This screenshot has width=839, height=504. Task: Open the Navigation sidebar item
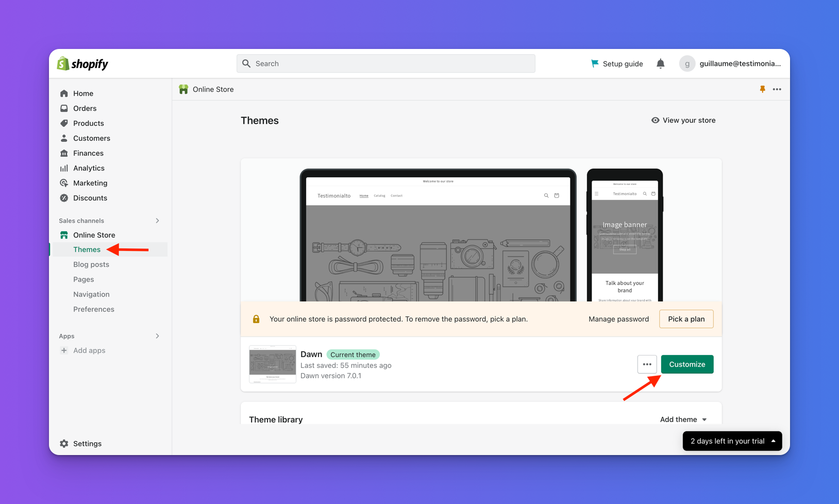pyautogui.click(x=91, y=294)
